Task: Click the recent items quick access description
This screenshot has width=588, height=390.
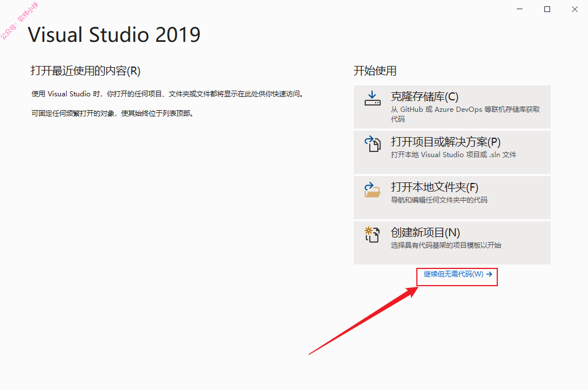Action: click(167, 94)
